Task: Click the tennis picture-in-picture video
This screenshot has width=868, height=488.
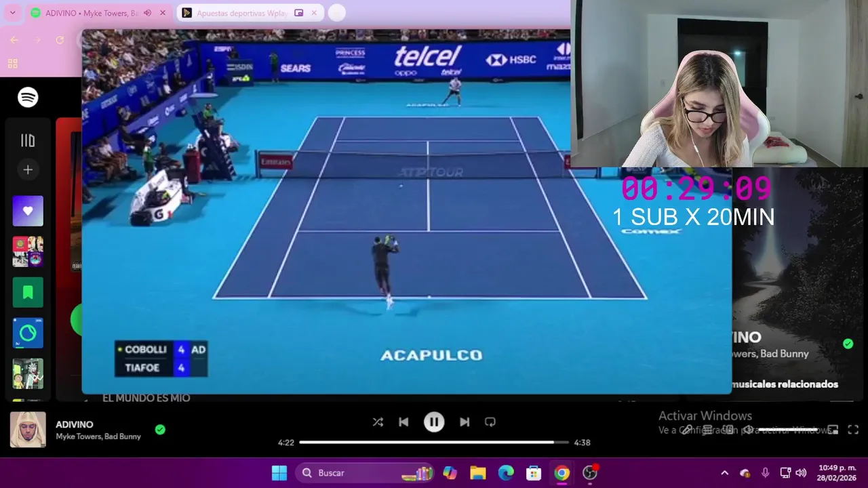Action: tap(407, 211)
